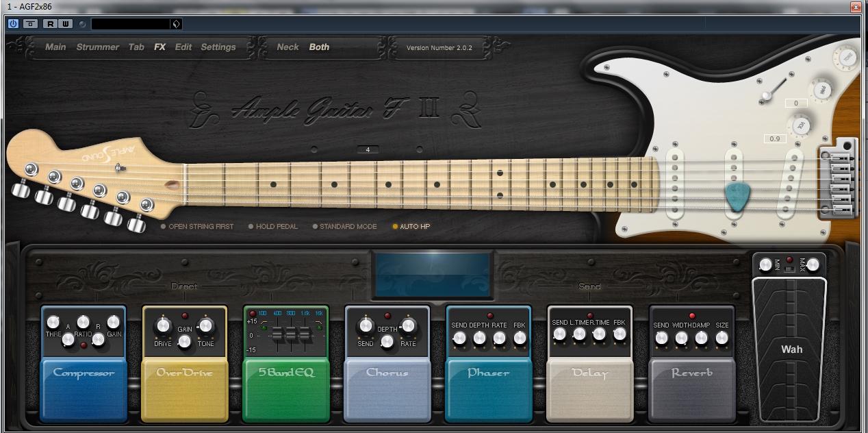Click the Phaser FBK knob
Image resolution: width=868 pixels, height=433 pixels.
pos(520,337)
